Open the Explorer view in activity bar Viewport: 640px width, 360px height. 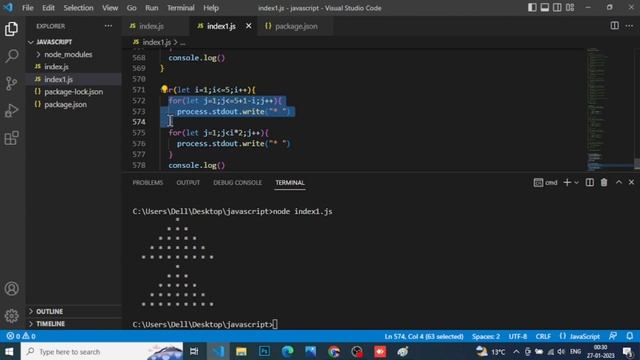11,29
